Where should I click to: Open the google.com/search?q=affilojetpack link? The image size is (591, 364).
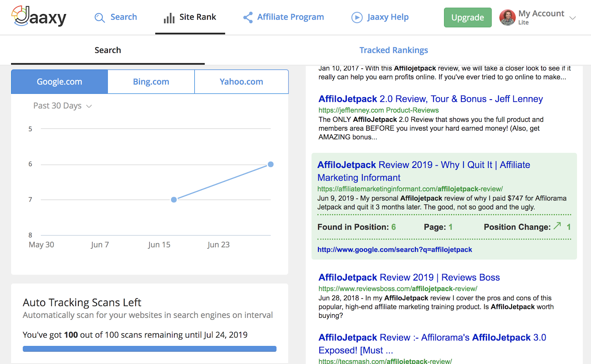(394, 250)
